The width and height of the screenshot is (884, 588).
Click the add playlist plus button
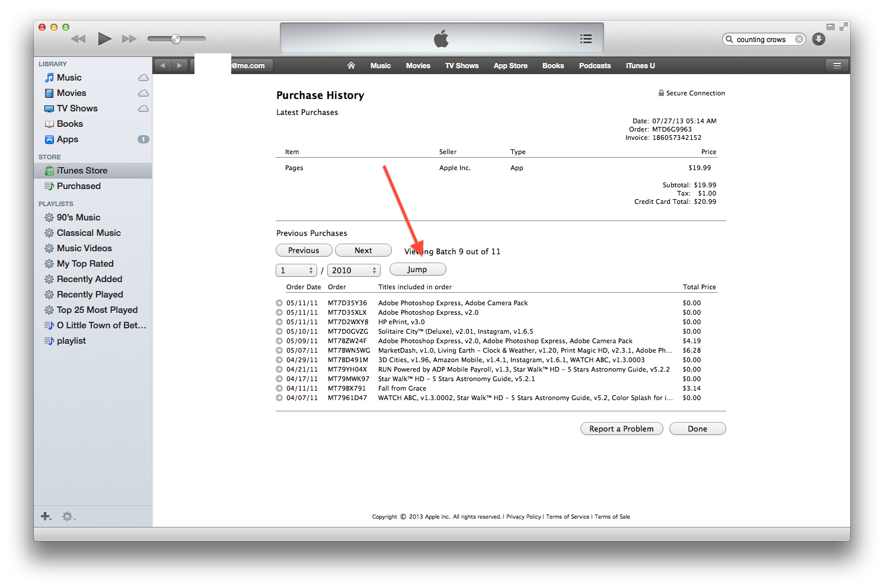coord(46,516)
